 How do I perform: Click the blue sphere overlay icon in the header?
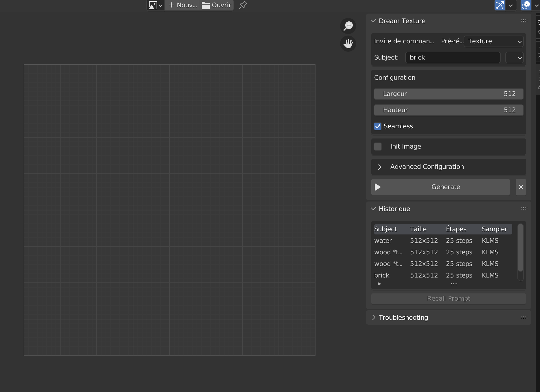point(526,5)
